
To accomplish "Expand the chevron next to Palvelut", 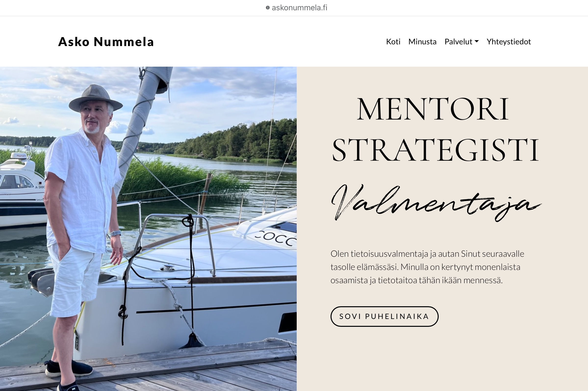I will [477, 42].
